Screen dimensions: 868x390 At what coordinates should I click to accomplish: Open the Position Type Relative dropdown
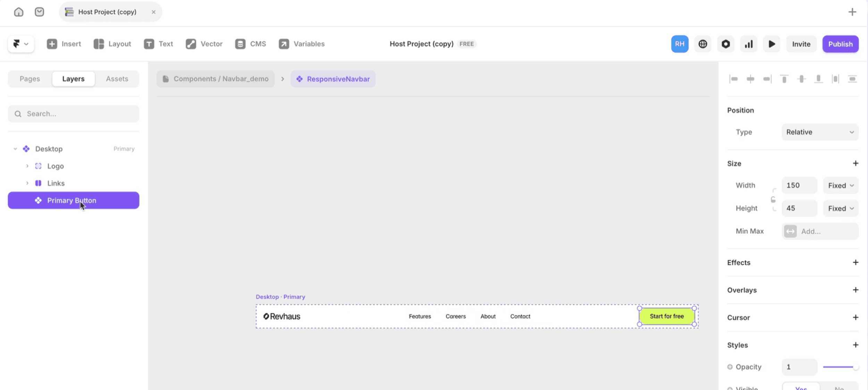[x=820, y=132]
